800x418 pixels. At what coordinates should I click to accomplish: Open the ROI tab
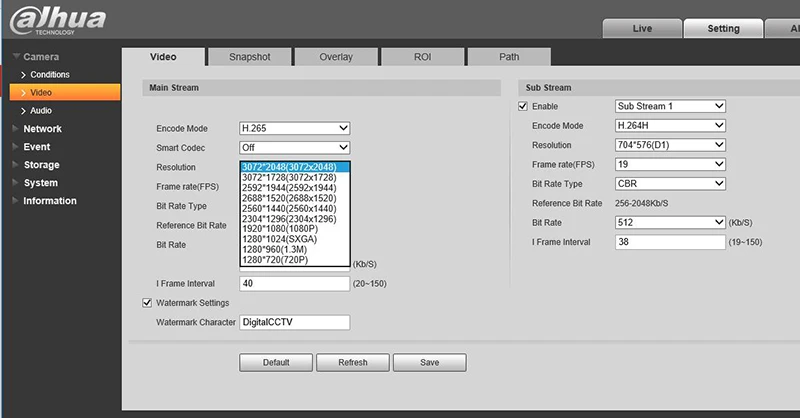422,57
